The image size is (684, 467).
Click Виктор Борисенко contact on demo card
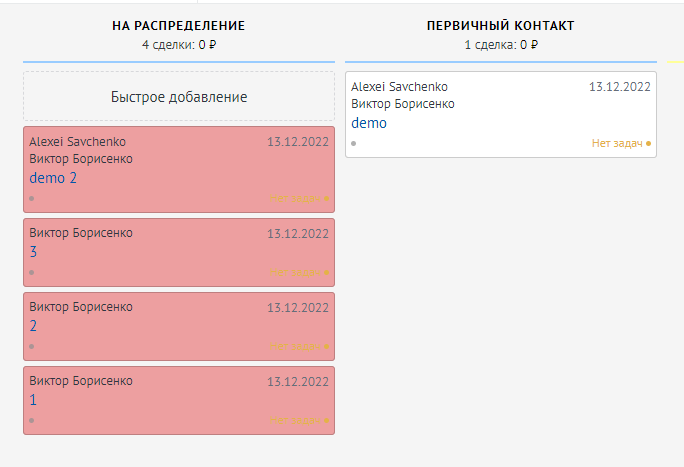tap(403, 104)
